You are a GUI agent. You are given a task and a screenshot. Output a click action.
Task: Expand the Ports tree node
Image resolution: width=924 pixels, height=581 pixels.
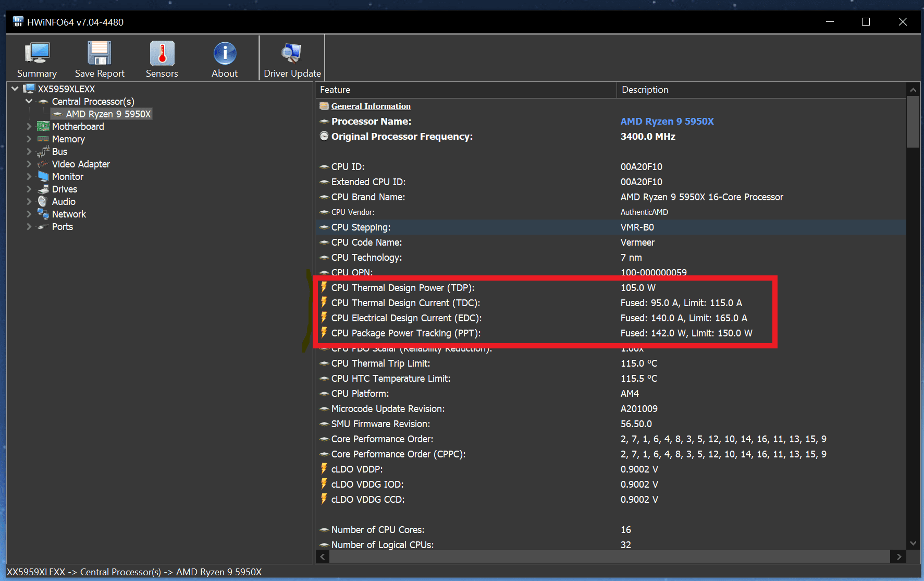[29, 226]
